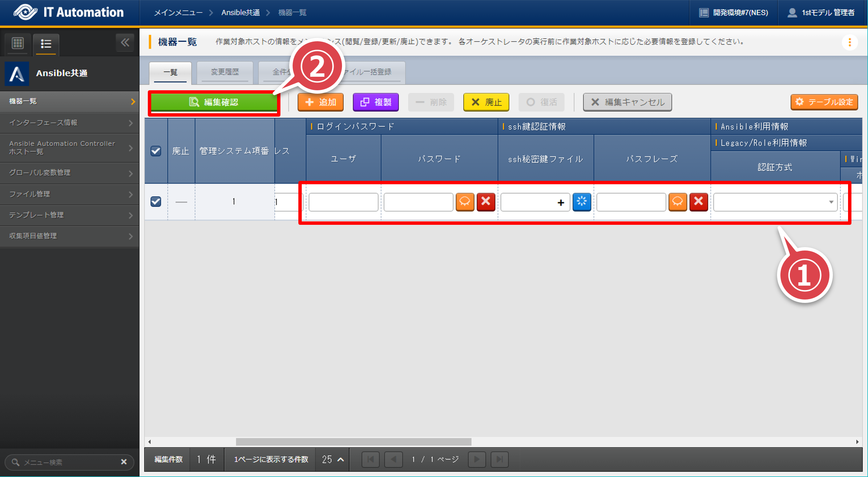The image size is (868, 477).
Task: Click the green 編集確認 button
Action: pos(214,102)
